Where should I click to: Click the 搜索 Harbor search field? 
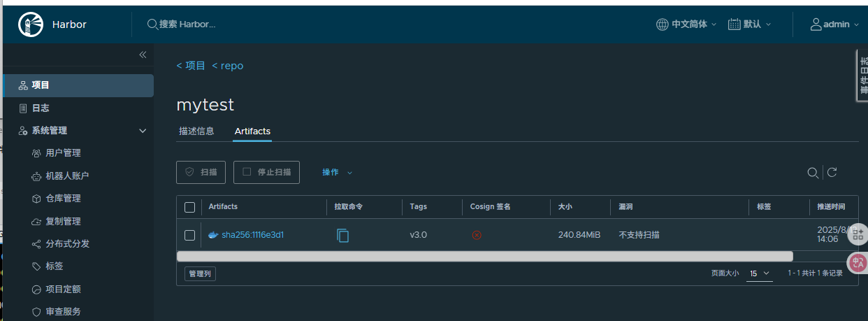pos(187,24)
